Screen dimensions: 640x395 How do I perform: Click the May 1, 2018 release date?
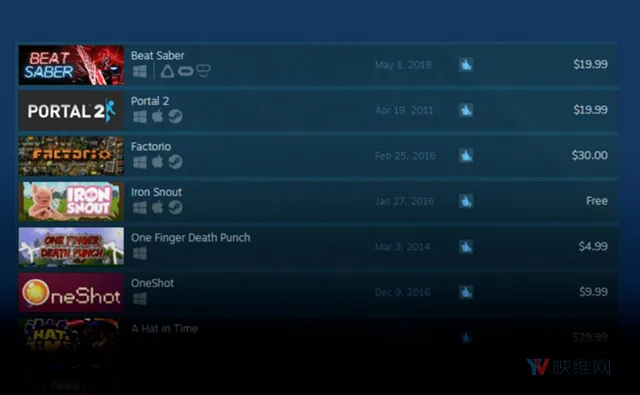(403, 65)
